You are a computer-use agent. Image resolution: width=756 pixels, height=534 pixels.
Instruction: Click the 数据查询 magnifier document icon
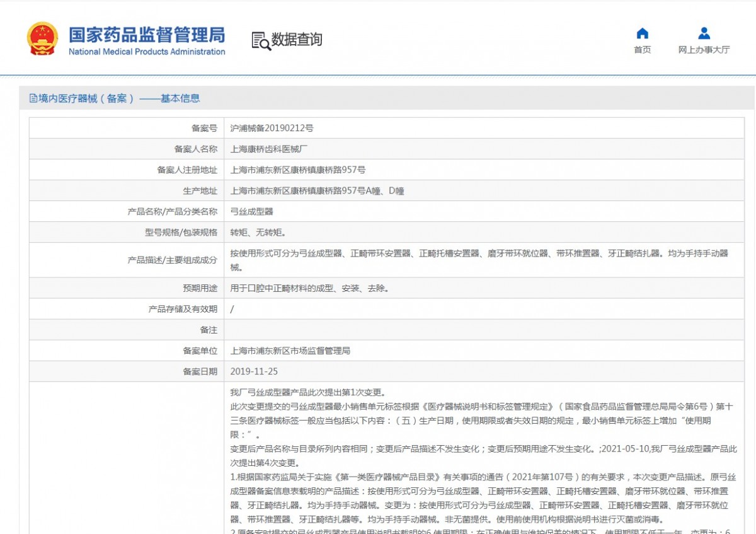(x=261, y=40)
